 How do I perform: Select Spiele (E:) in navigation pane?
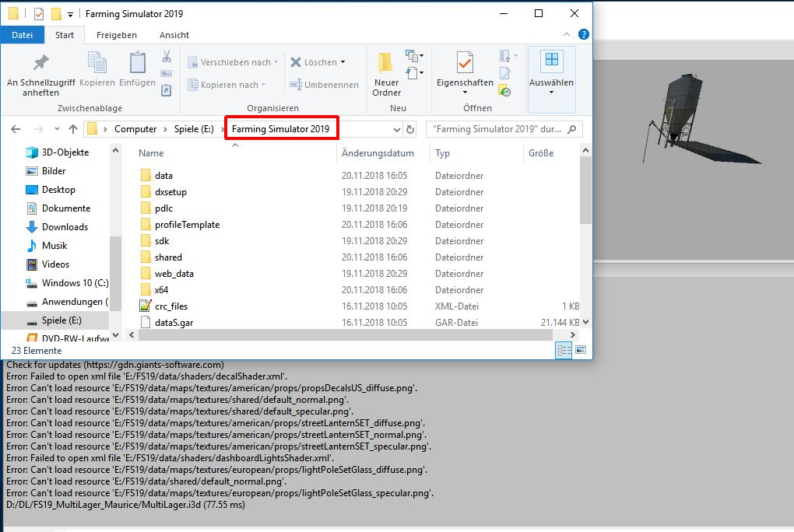(x=61, y=320)
